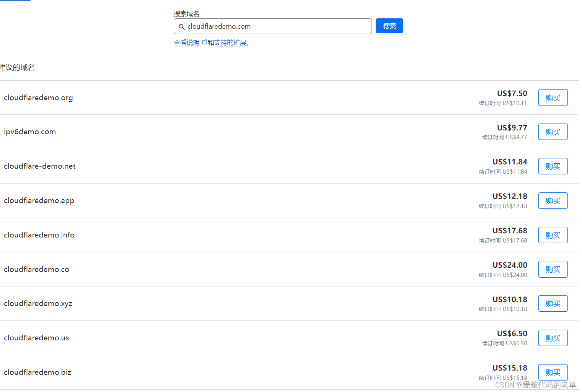Click the 搜索域名 label
This screenshot has height=392, width=582.
point(186,14)
